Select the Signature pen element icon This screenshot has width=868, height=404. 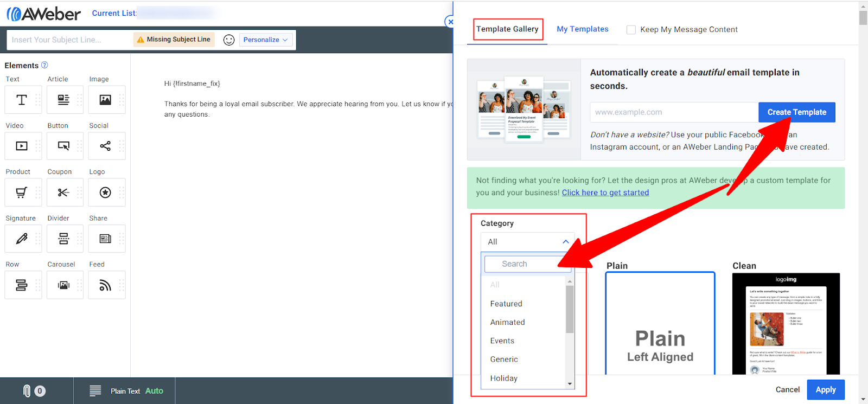(x=22, y=239)
